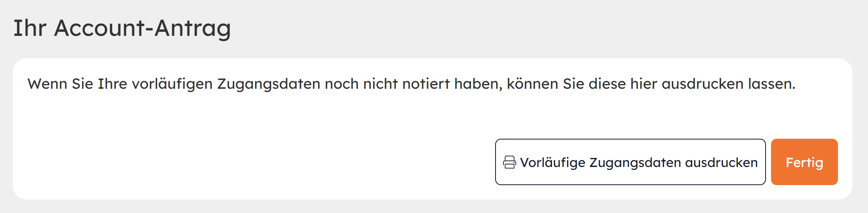868x213 pixels.
Task: Click the printer icon
Action: coord(509,162)
